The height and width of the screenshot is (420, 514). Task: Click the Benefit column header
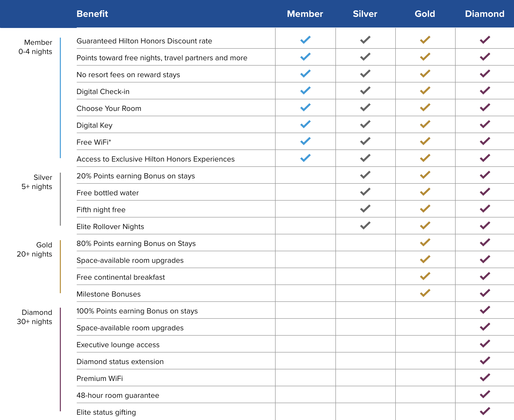pos(92,14)
